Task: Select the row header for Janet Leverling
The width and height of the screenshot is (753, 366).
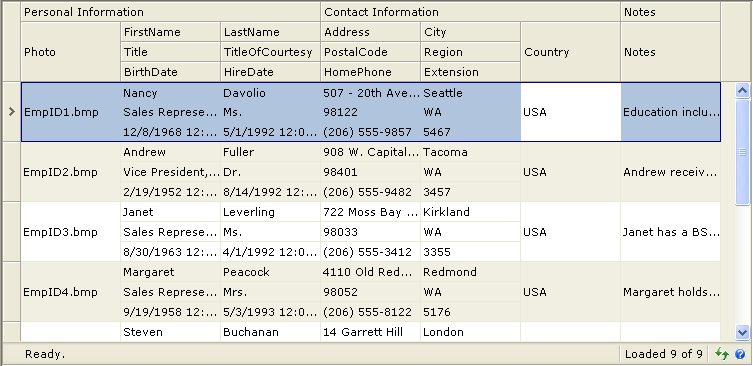Action: tap(12, 232)
